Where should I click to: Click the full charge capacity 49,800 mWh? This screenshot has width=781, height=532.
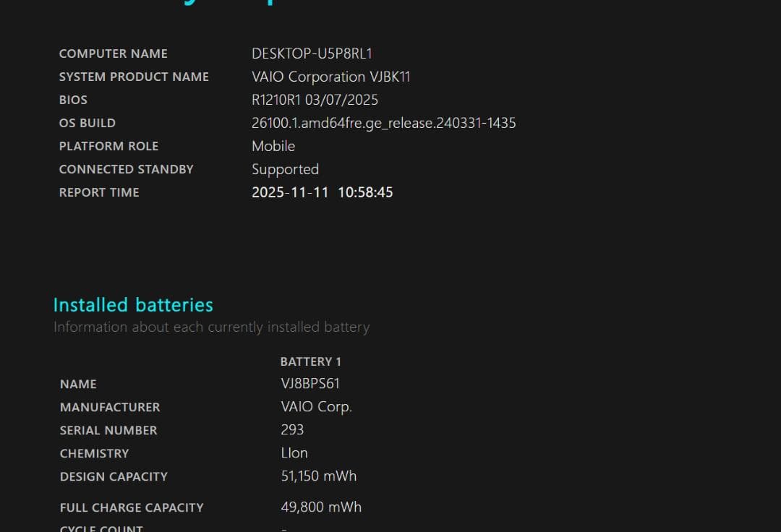(321, 507)
